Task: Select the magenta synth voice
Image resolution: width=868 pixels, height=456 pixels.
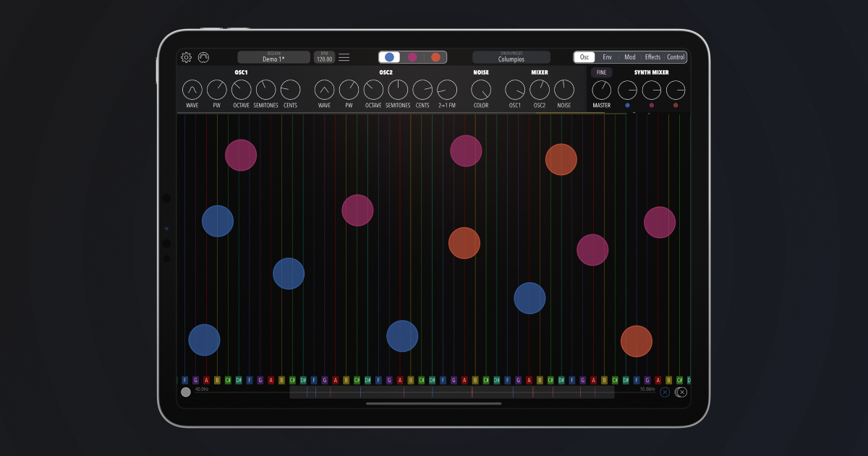Action: point(412,57)
